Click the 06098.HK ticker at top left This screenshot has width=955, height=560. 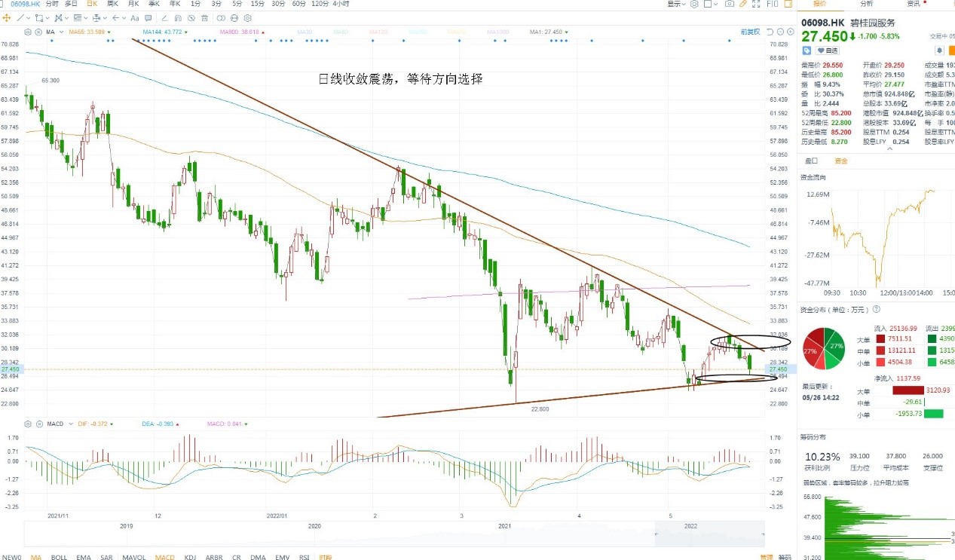tap(25, 4)
